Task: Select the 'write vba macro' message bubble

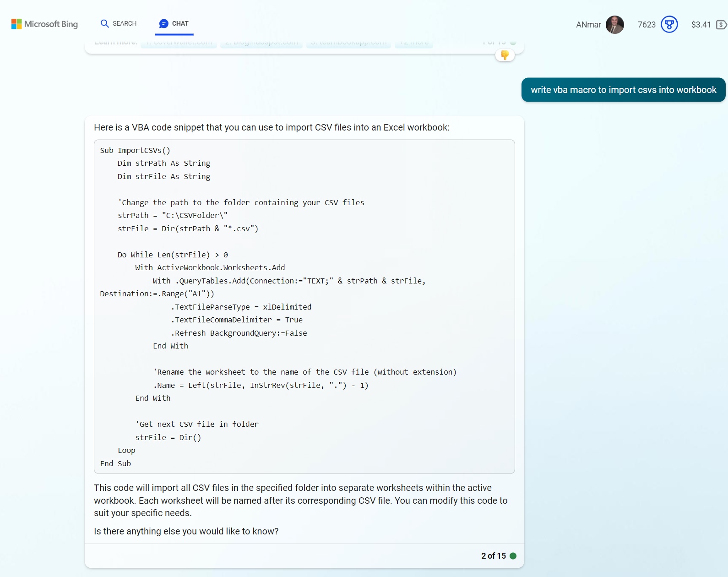Action: pyautogui.click(x=623, y=90)
